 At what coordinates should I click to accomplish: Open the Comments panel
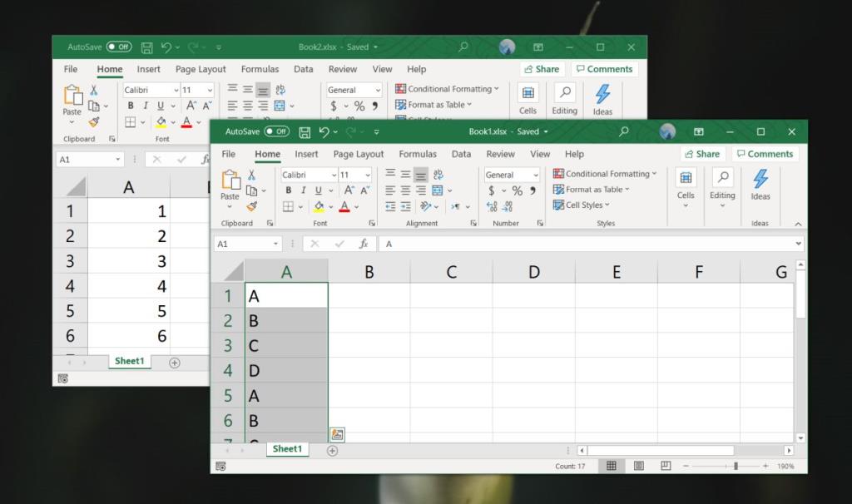[x=765, y=154]
